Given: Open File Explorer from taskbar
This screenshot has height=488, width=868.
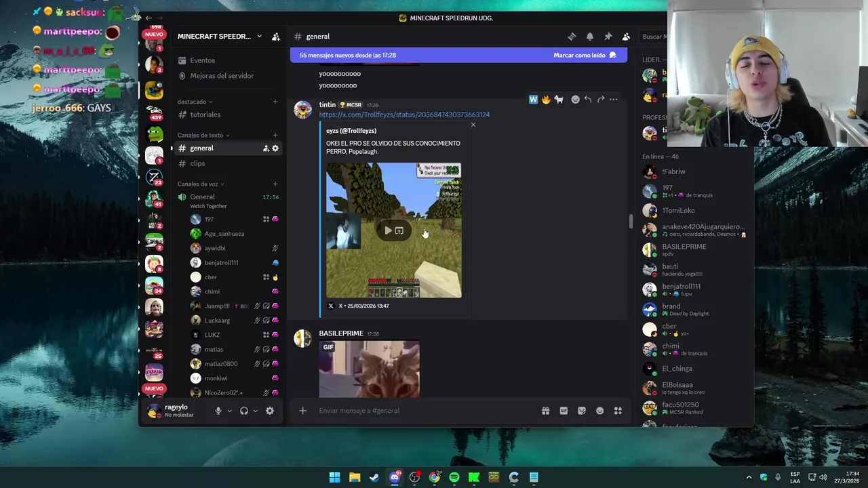Looking at the screenshot, I should click(x=355, y=477).
